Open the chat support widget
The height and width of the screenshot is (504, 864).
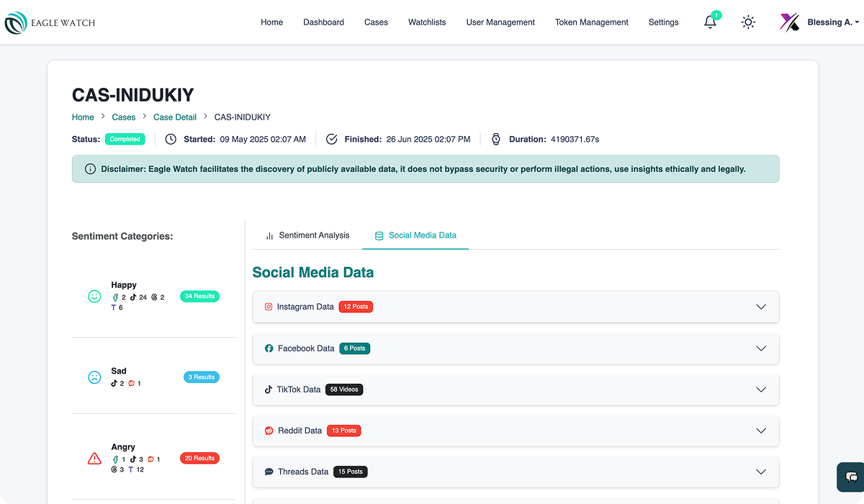(x=850, y=477)
